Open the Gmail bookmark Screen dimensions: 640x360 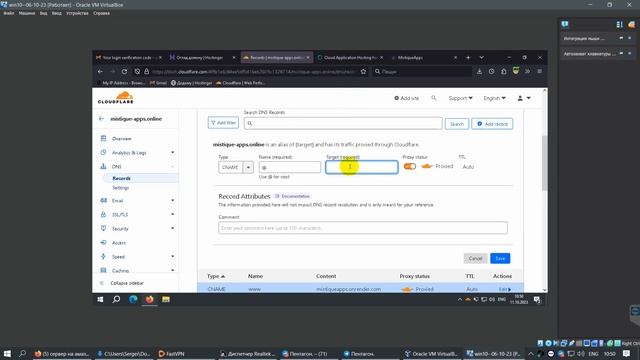158,83
